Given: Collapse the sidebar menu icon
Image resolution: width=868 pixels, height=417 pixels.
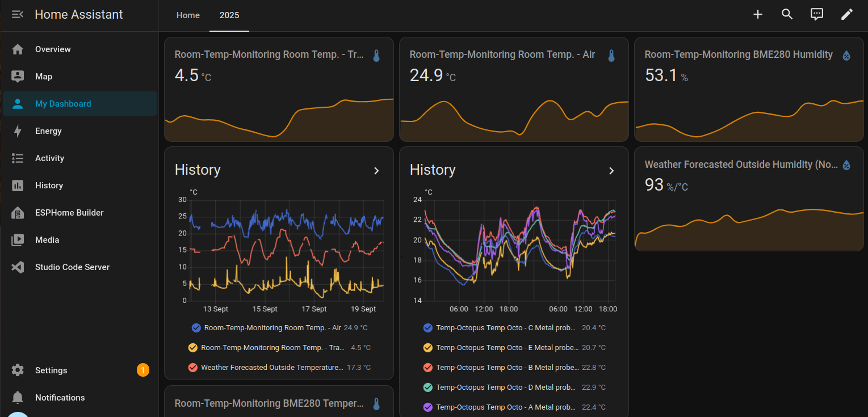Looking at the screenshot, I should tap(18, 15).
